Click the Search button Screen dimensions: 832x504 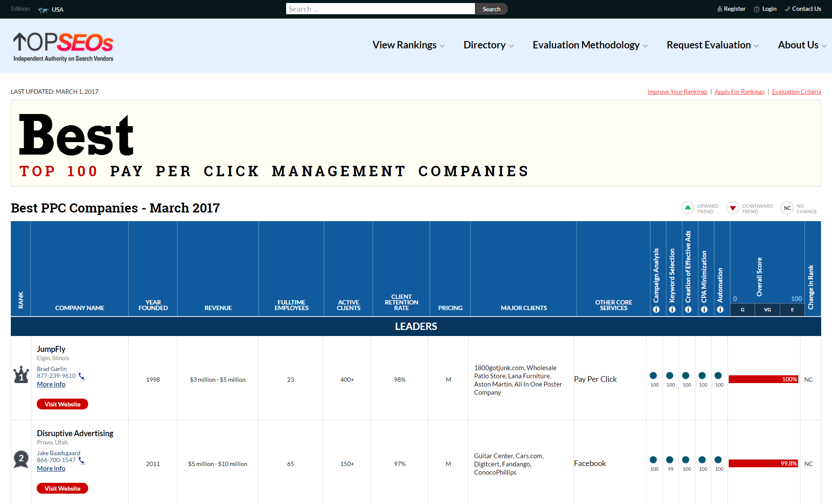pos(491,9)
